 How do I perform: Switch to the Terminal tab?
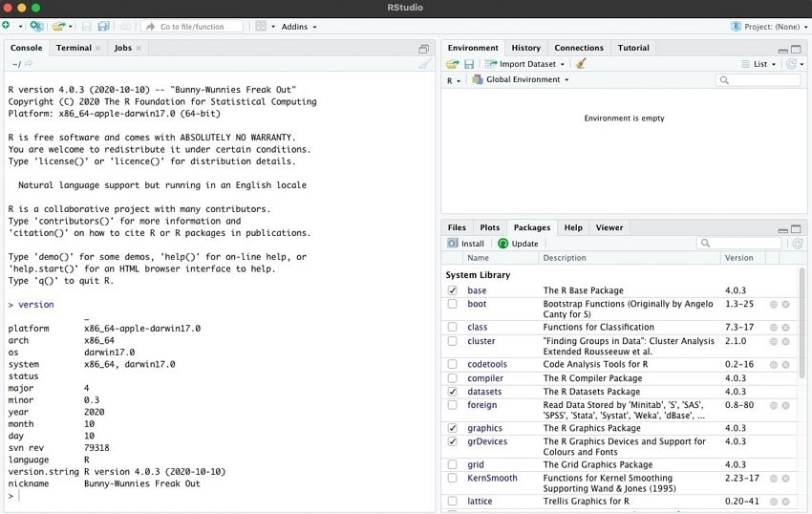tap(74, 48)
